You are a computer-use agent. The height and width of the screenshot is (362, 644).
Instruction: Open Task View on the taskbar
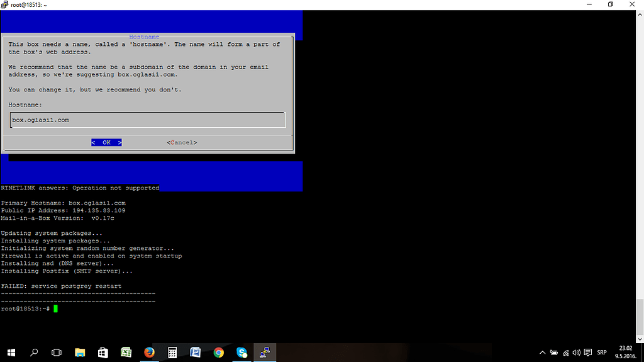coord(56,353)
